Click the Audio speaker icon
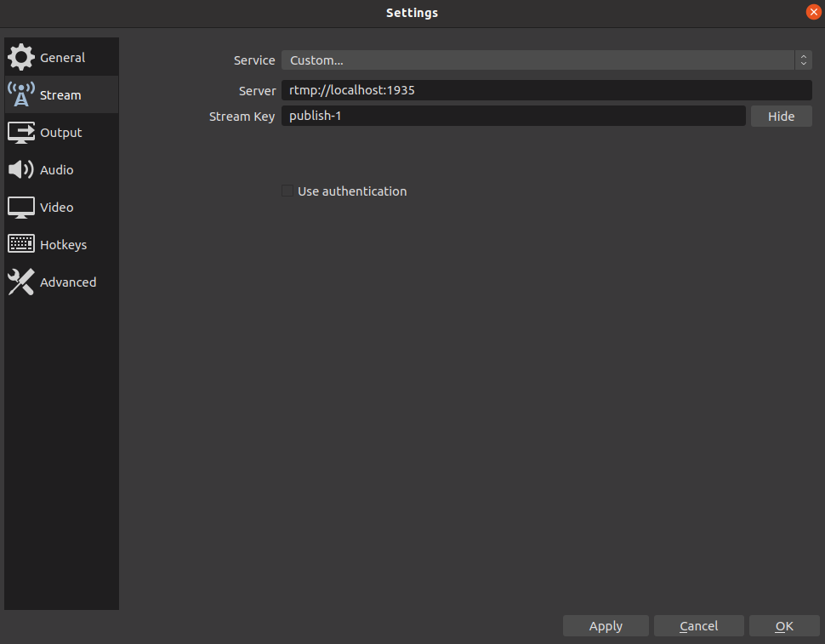This screenshot has height=644, width=825. [21, 169]
